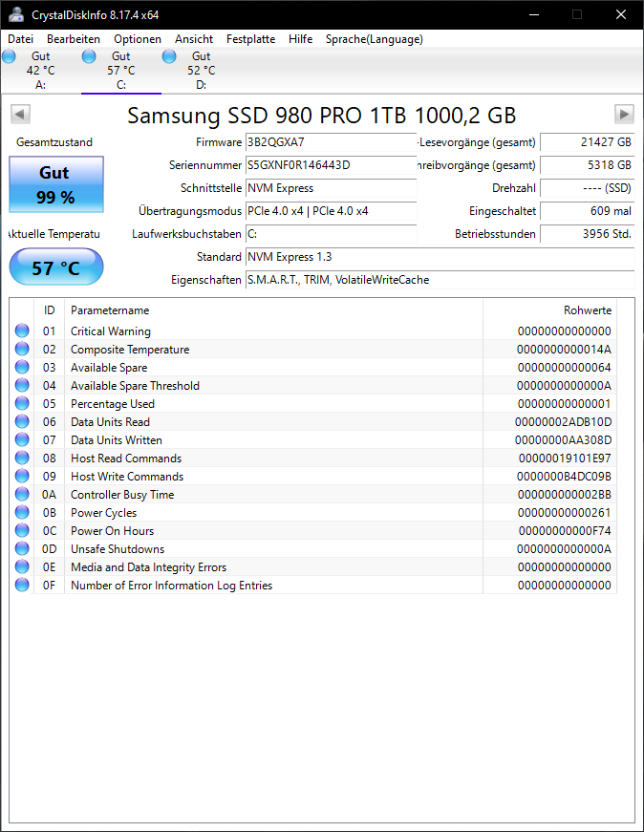Click the Eingeschaltet value 609 mal

click(x=588, y=211)
